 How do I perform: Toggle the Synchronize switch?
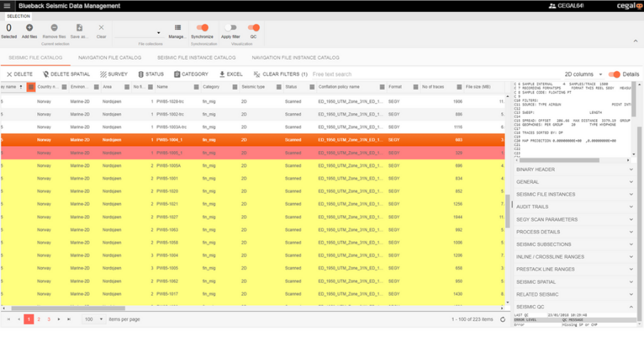point(202,28)
